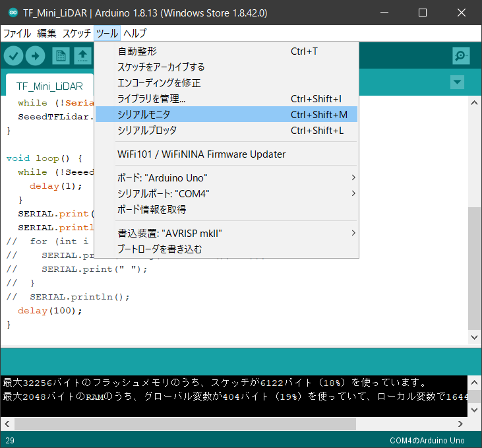482x448 pixels.
Task: Close the Arduino window
Action: pos(462,13)
